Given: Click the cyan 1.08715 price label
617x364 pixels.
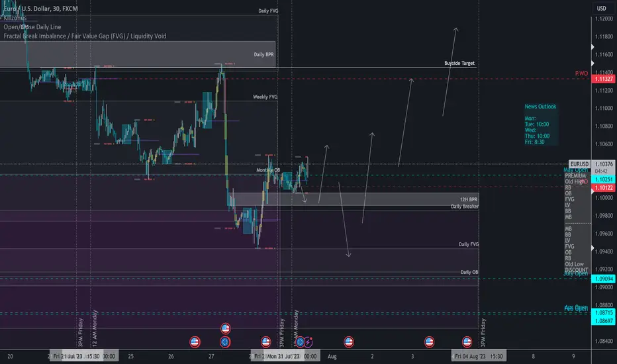Looking at the screenshot, I should point(604,312).
